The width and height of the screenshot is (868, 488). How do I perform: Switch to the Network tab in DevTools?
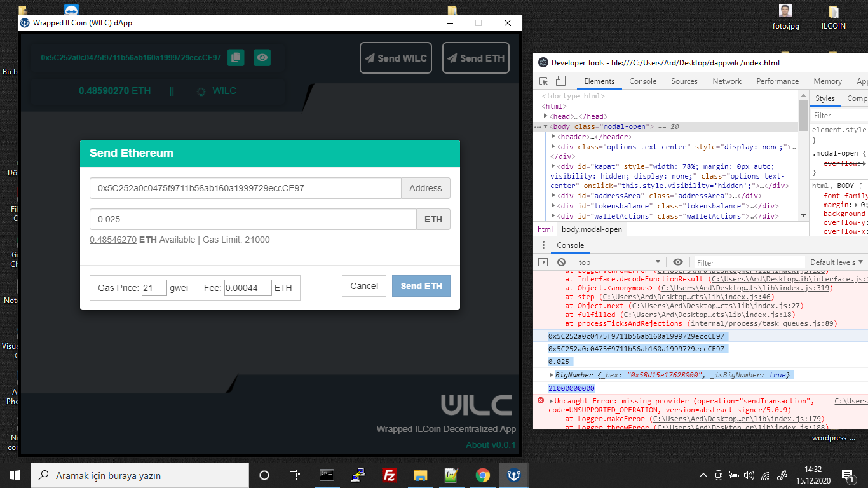(x=726, y=81)
